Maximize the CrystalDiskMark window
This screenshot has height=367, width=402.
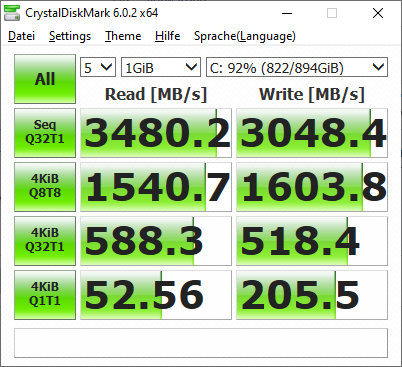click(332, 13)
